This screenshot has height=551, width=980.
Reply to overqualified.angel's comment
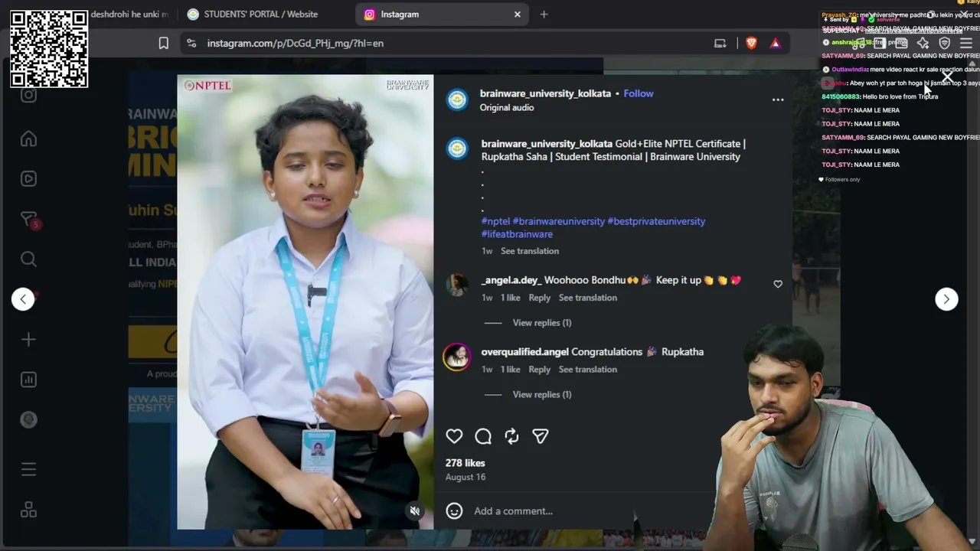point(539,370)
